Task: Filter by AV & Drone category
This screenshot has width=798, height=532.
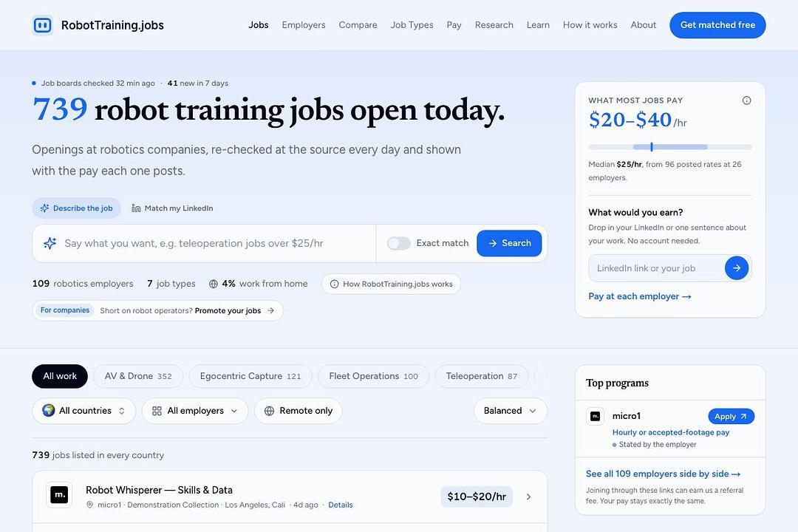Action: [138, 376]
